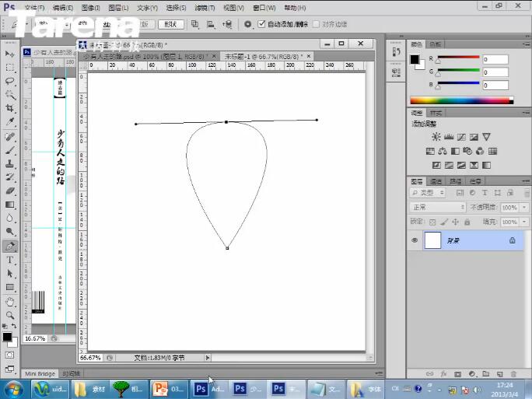Select the History Brush tool
Image resolution: width=532 pixels, height=399 pixels.
click(10, 177)
